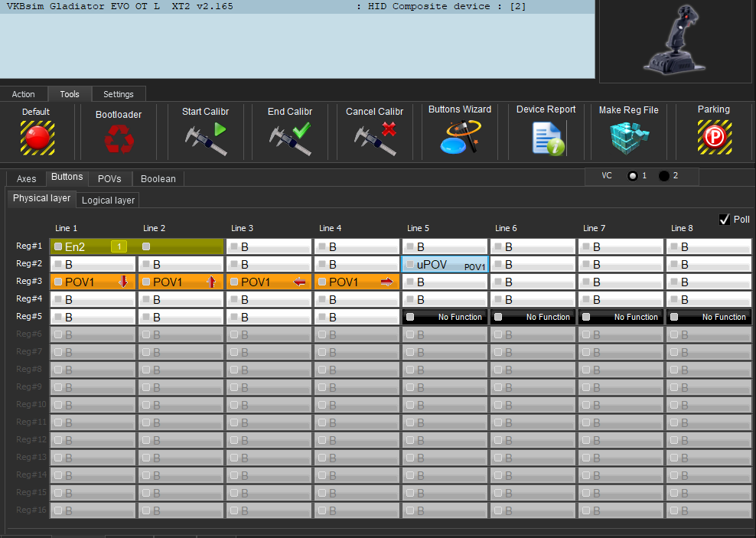This screenshot has width=756, height=538.
Task: Click the Reg#1 row label
Action: [x=29, y=246]
